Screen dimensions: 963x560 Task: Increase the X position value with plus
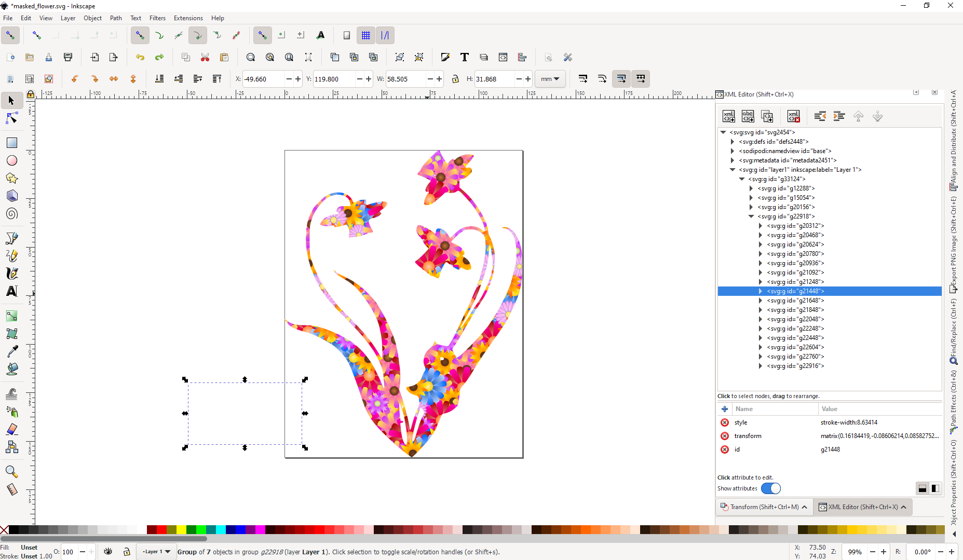pos(298,79)
